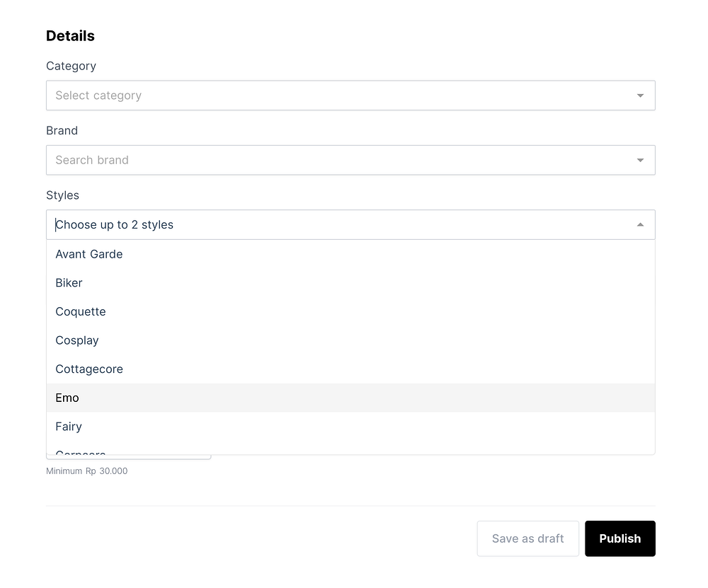
Task: Click the Brand field label
Action: [62, 131]
